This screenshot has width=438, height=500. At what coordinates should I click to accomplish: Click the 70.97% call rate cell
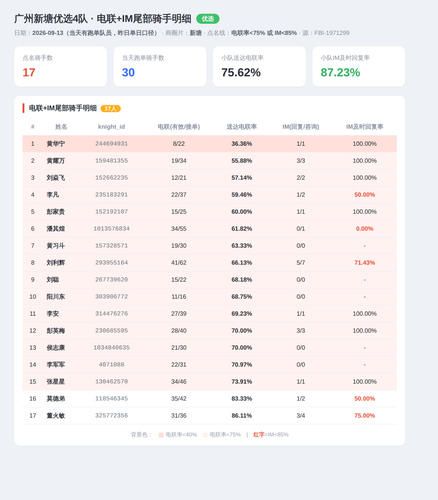pos(242,365)
